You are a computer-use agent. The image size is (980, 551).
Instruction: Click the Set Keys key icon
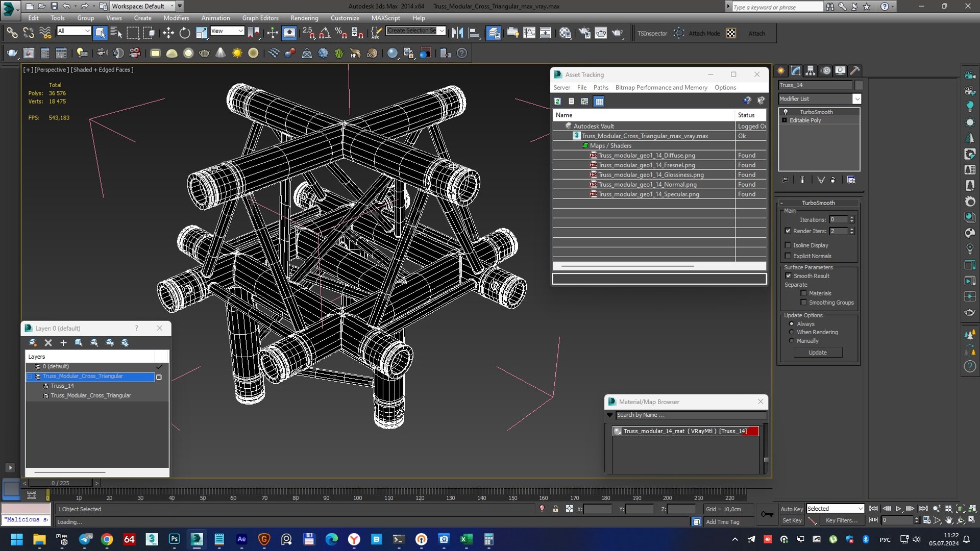coord(767,514)
